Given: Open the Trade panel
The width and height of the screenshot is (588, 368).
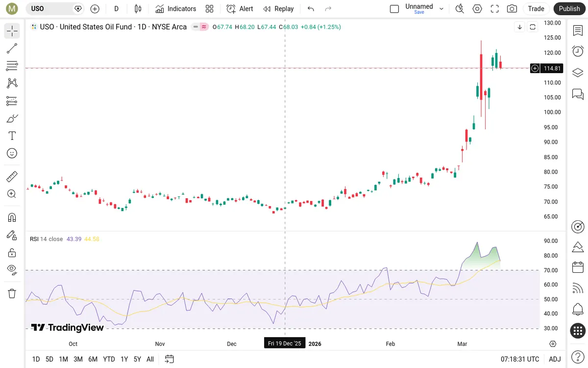Looking at the screenshot, I should tap(536, 9).
